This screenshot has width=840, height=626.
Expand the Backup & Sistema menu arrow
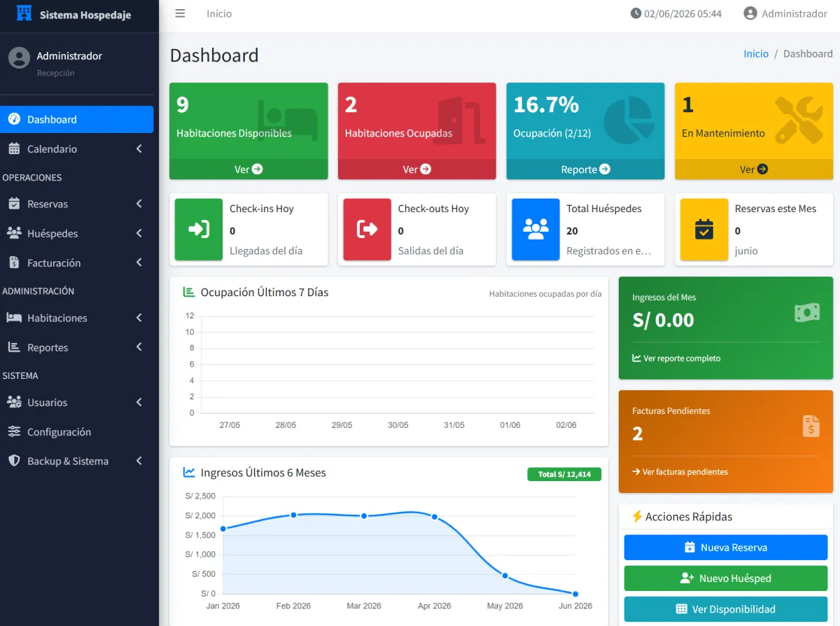coord(139,461)
